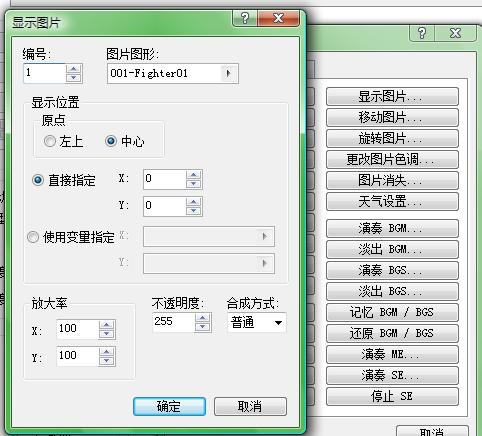Increase the 编号 number value
The height and width of the screenshot is (436, 482).
(x=73, y=69)
